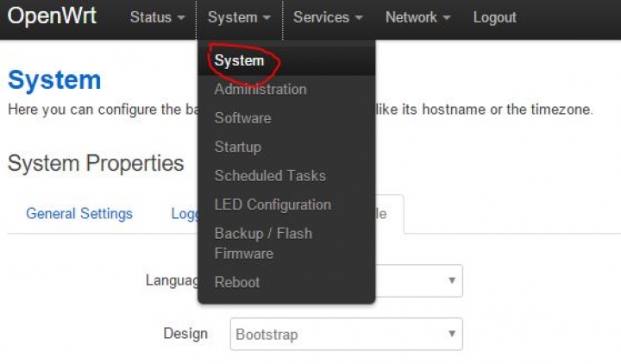Open LED Configuration from the menu
This screenshot has height=364, width=621.
[x=286, y=204]
